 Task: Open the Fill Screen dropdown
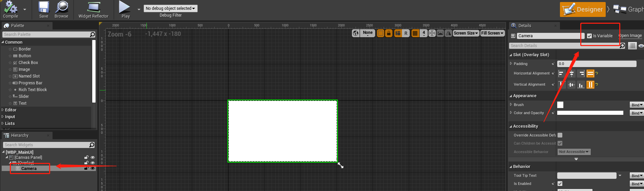point(492,33)
